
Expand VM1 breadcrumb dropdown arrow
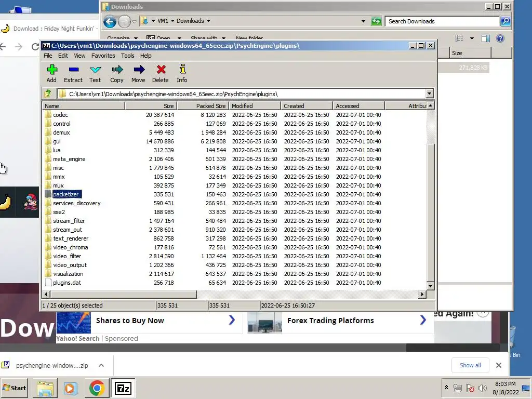coord(172,21)
